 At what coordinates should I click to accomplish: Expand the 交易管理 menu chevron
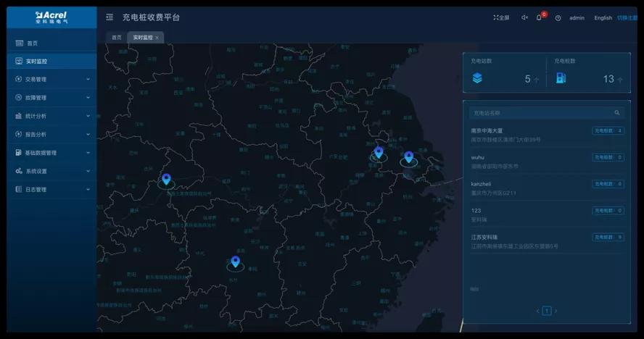pos(88,79)
